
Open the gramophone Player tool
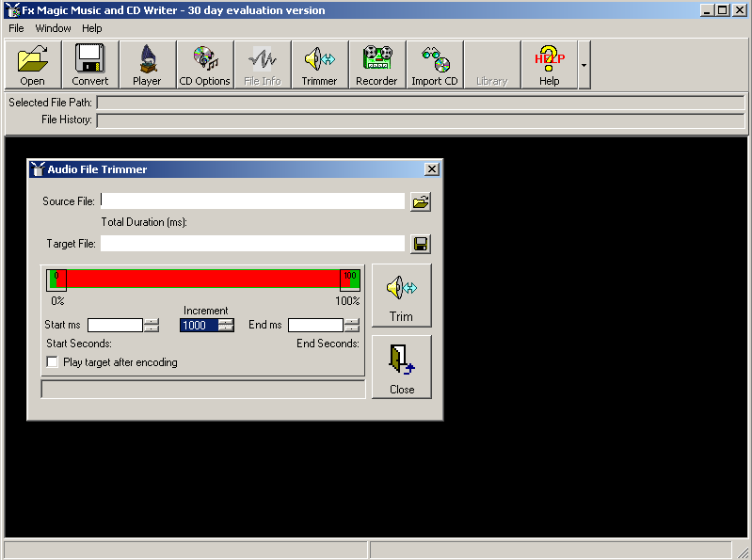pos(147,65)
